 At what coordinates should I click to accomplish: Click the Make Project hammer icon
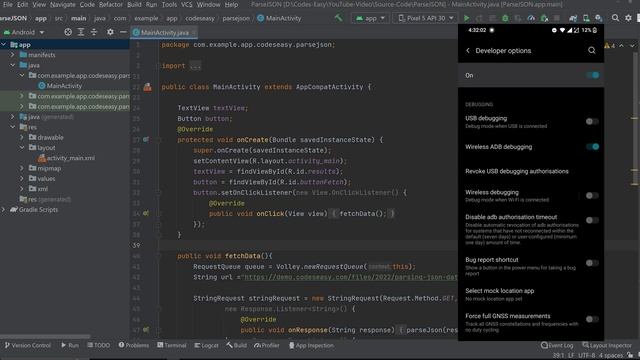pos(338,18)
